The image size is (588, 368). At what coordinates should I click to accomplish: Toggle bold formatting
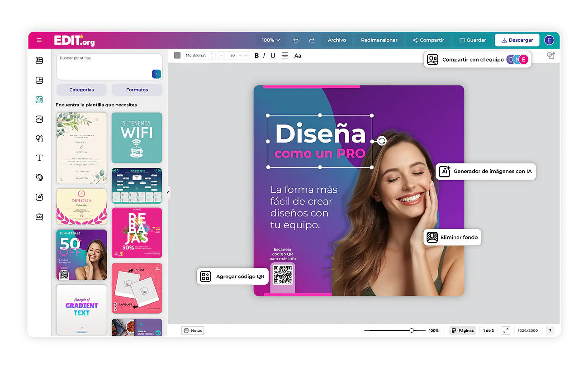(256, 56)
